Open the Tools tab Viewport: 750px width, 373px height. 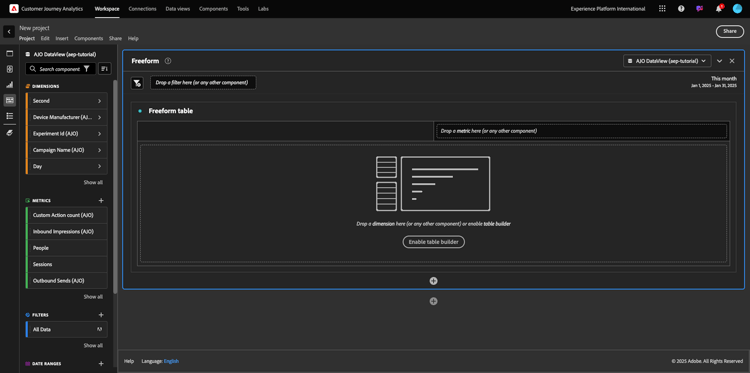(243, 9)
